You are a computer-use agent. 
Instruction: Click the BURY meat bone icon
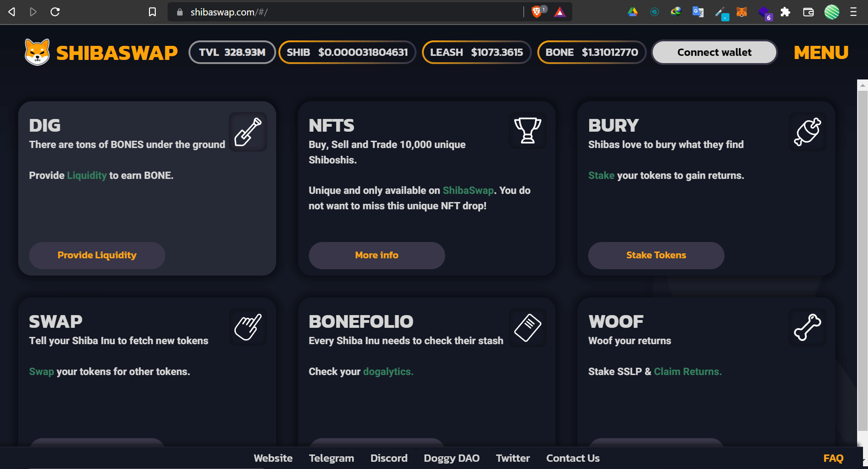(x=807, y=132)
